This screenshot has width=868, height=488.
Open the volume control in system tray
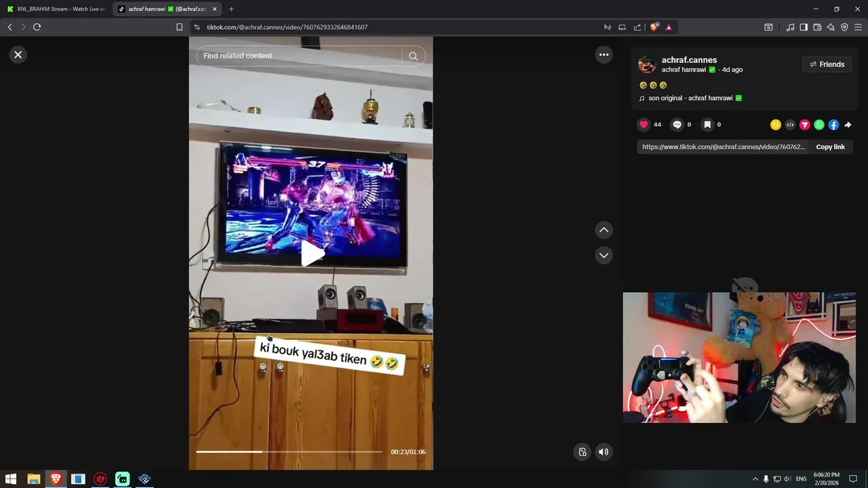coord(787,479)
